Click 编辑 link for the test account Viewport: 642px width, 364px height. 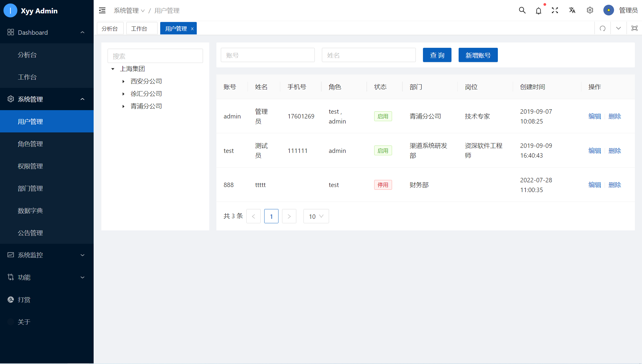(594, 151)
